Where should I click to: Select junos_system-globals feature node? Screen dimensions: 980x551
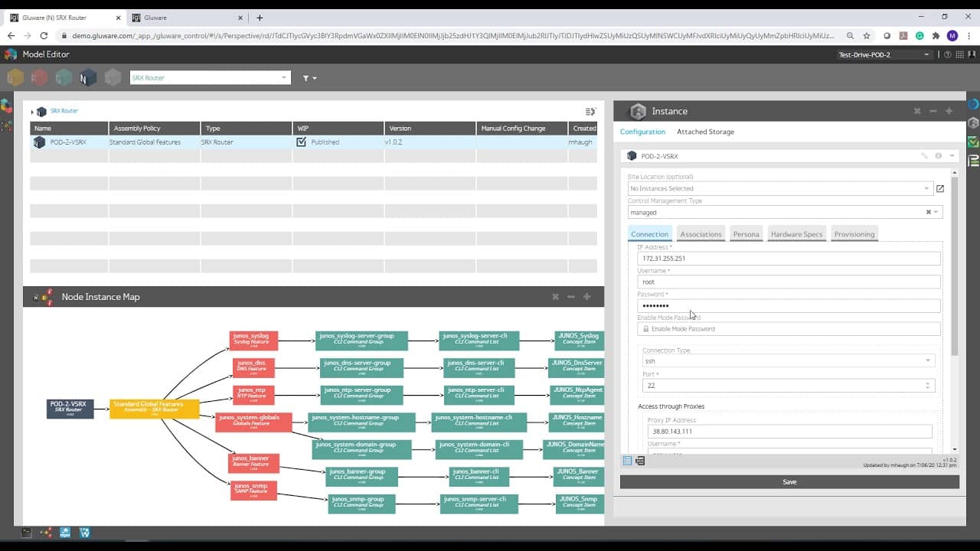pos(253,422)
